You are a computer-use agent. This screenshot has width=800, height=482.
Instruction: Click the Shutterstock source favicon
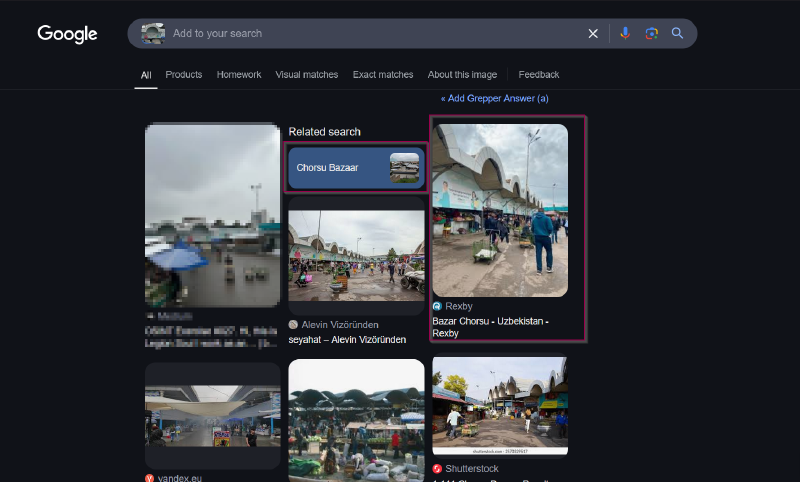coord(437,468)
